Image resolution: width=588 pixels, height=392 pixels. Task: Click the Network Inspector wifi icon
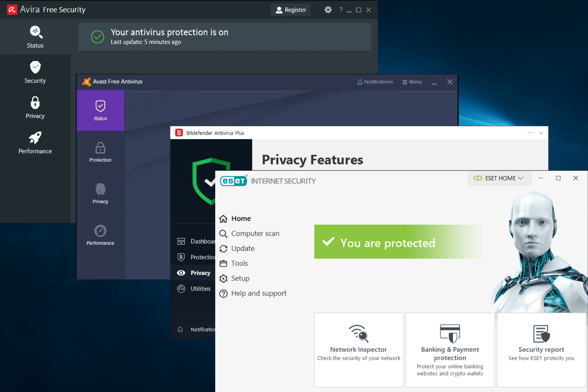tap(359, 333)
